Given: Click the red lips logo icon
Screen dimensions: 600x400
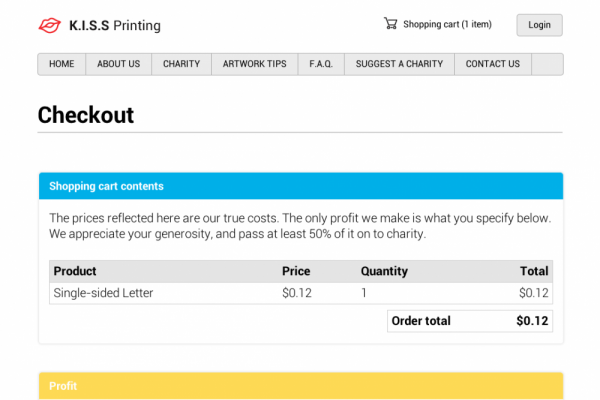Looking at the screenshot, I should pos(49,25).
